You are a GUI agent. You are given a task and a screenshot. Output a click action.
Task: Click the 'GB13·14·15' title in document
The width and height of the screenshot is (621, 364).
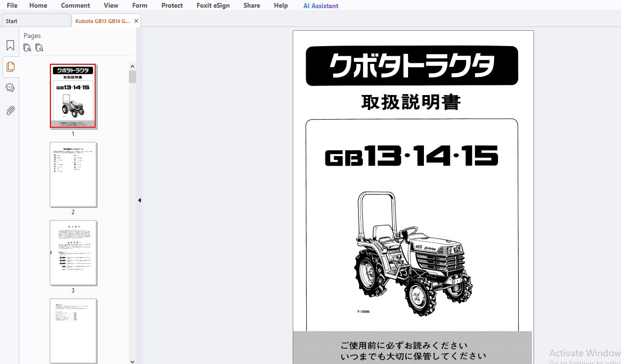pyautogui.click(x=411, y=156)
